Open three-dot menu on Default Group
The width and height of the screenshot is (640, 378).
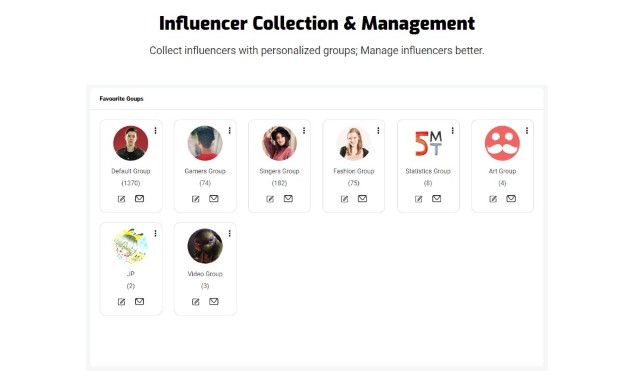[x=156, y=130]
